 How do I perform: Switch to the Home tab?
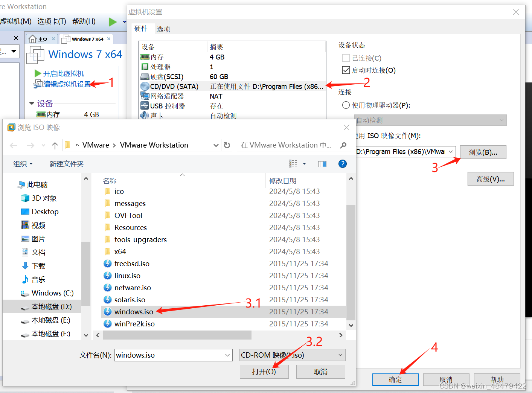[x=43, y=39]
